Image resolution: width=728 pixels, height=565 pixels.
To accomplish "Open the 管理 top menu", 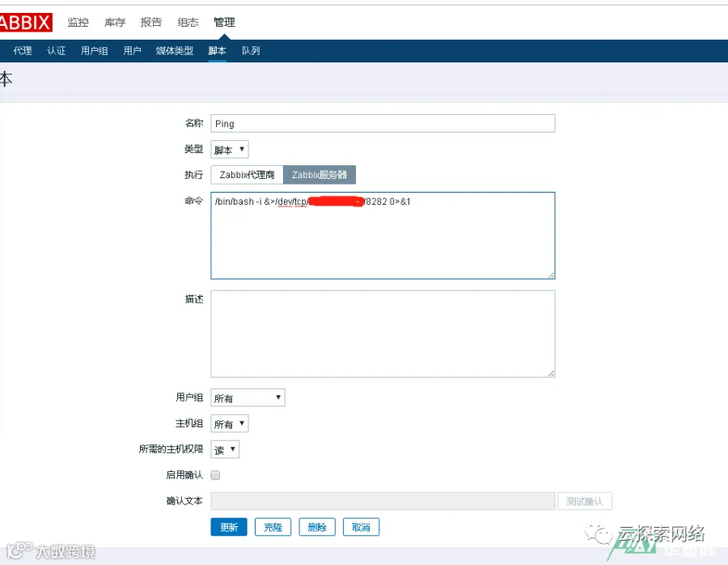I will pos(224,23).
